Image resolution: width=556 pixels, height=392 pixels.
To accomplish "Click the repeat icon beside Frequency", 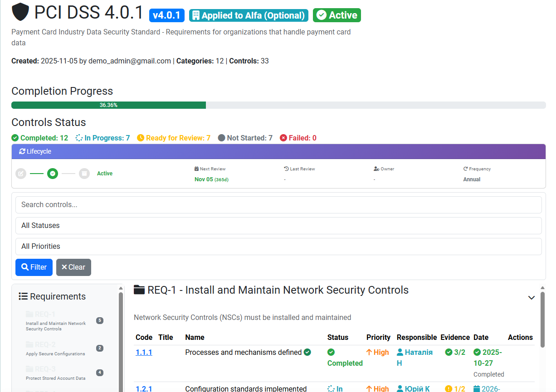I will click(x=465, y=169).
